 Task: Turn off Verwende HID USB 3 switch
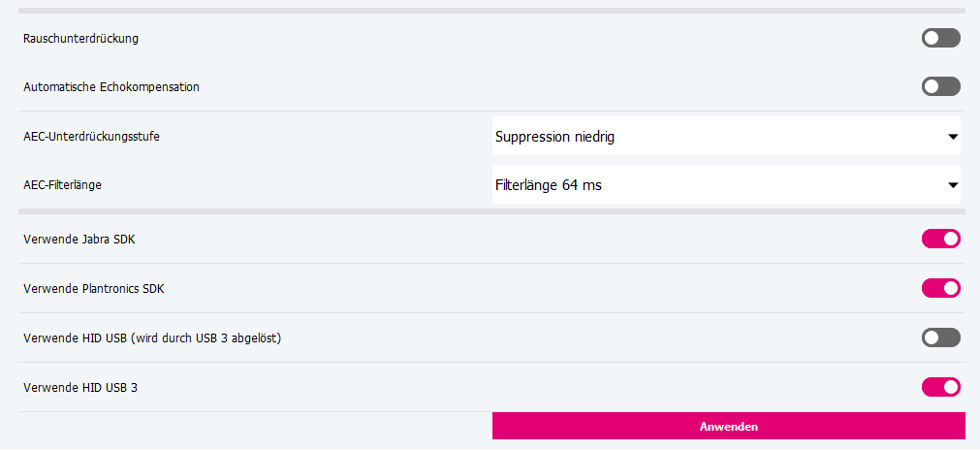click(x=940, y=387)
